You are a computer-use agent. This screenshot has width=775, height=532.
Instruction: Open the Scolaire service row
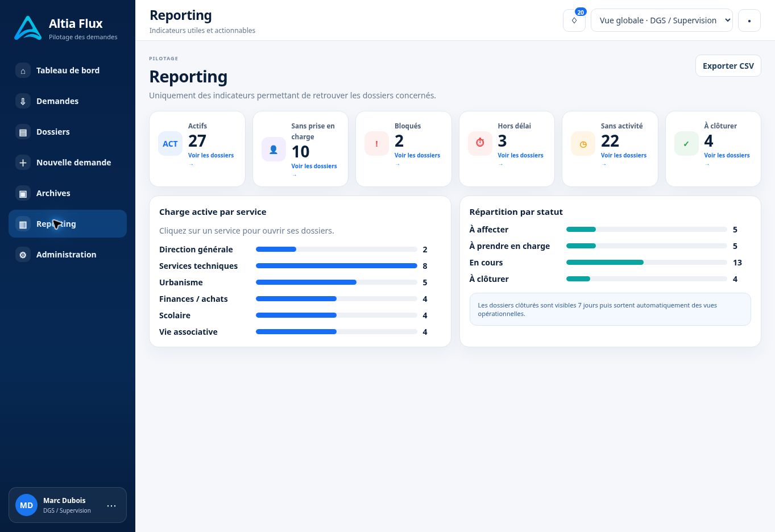pyautogui.click(x=300, y=315)
